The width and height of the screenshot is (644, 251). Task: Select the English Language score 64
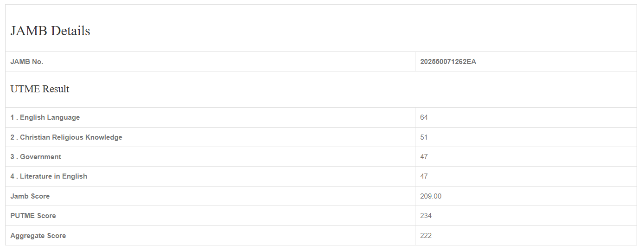[x=424, y=117]
